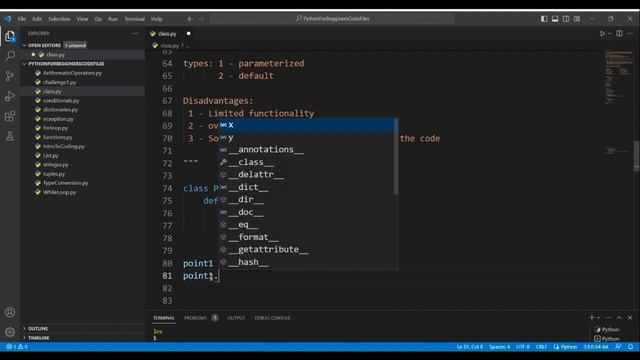
Task: Choose __annotations__ from suggestions
Action: pyautogui.click(x=308, y=150)
